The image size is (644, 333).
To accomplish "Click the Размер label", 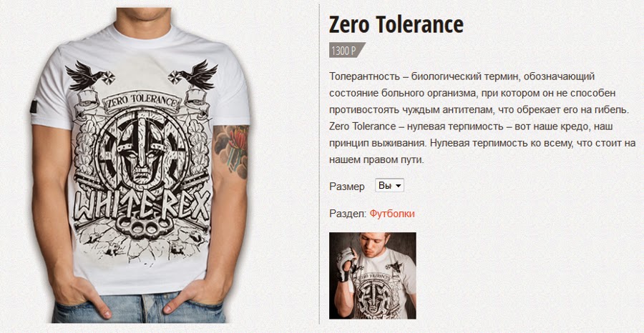I will point(346,187).
